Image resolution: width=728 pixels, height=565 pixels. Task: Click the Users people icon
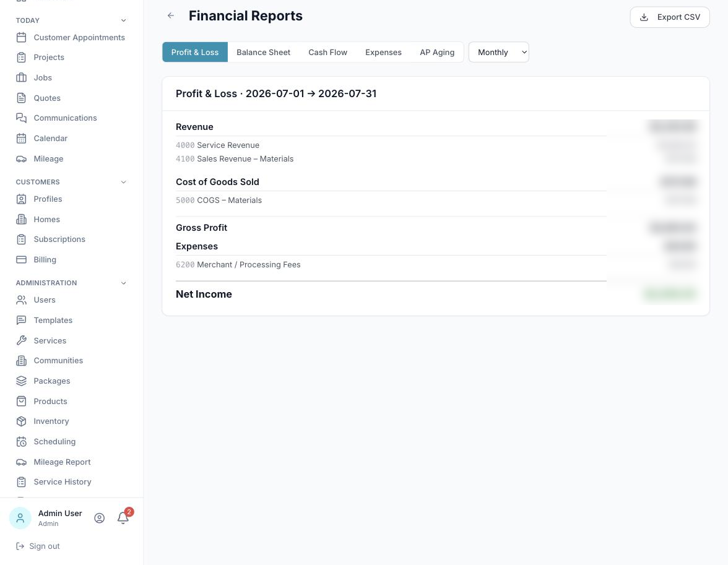(x=21, y=300)
